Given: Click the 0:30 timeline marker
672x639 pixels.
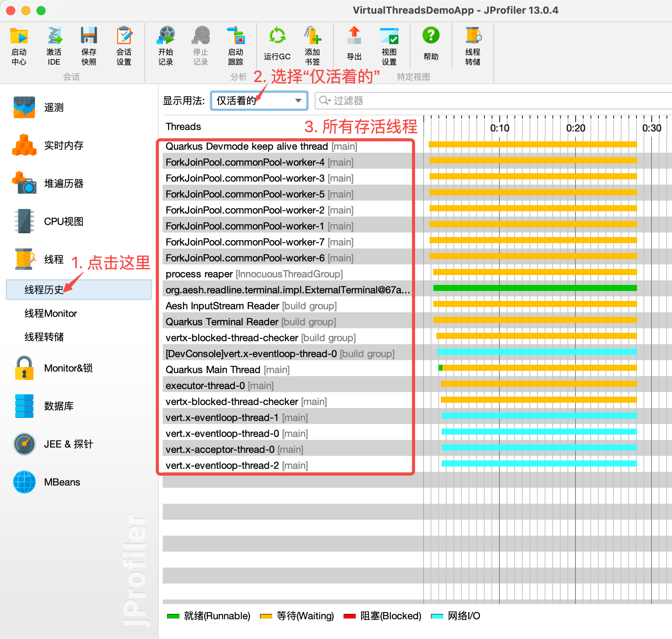Looking at the screenshot, I should point(651,128).
